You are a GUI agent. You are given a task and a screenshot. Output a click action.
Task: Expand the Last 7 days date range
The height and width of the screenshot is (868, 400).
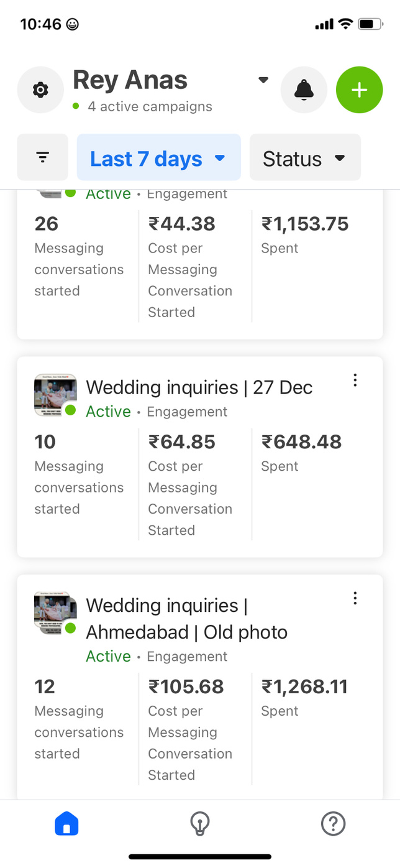tap(158, 159)
